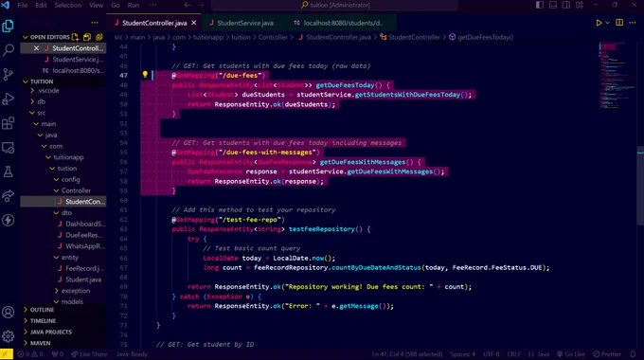Click the tuition command center search box

click(334, 5)
